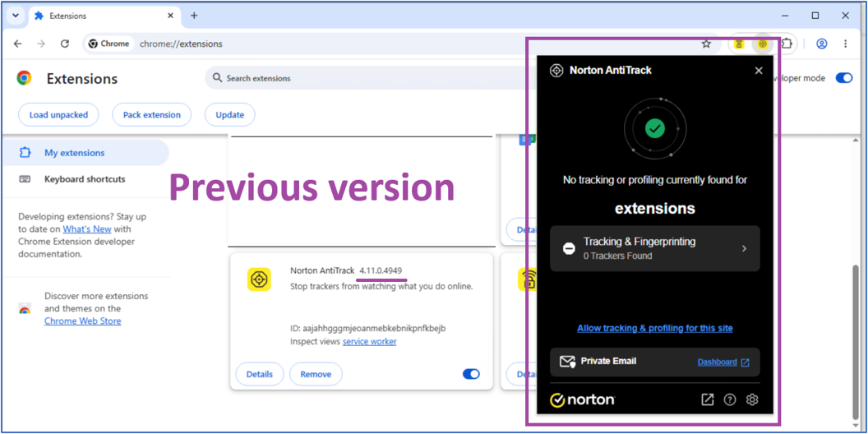Reload the extensions page
Screen dimensions: 868x434
[x=65, y=44]
